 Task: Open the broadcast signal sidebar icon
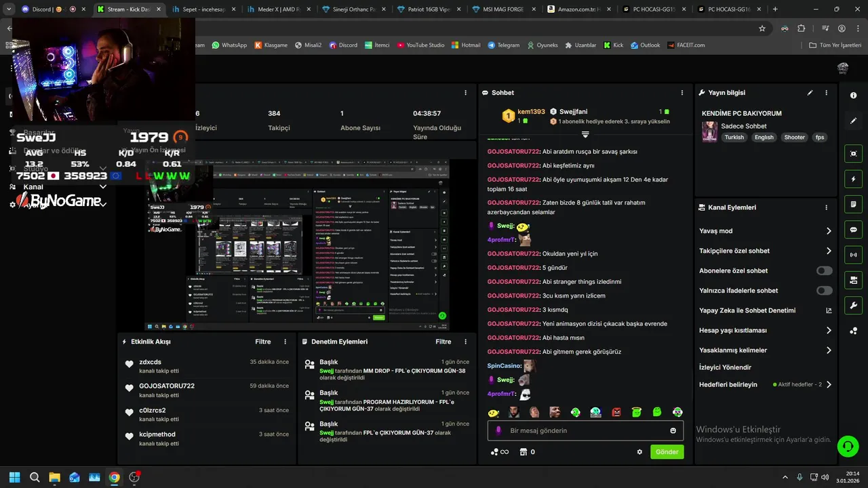(x=853, y=255)
